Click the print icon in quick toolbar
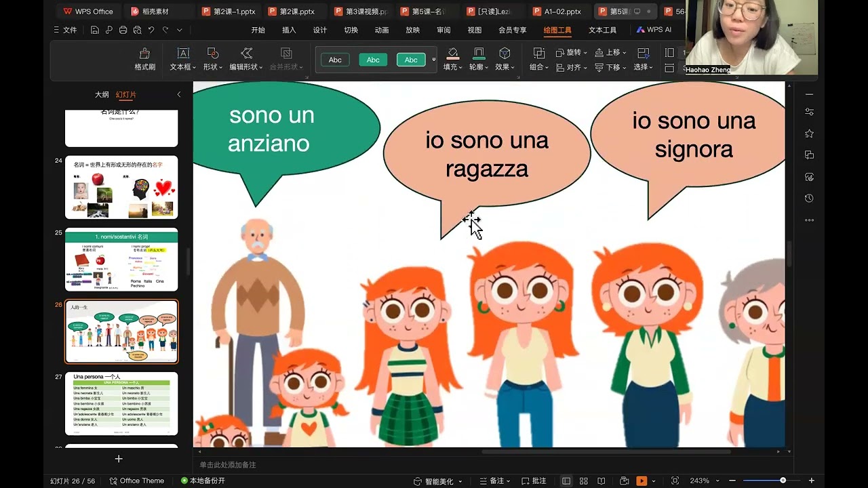868x488 pixels. point(123,30)
